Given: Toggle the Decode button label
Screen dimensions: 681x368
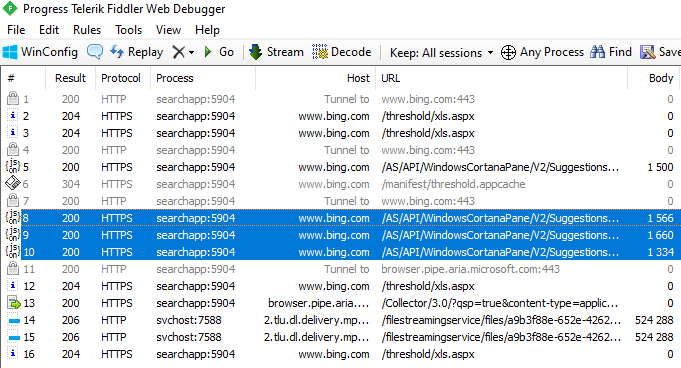Looking at the screenshot, I should pos(351,52).
